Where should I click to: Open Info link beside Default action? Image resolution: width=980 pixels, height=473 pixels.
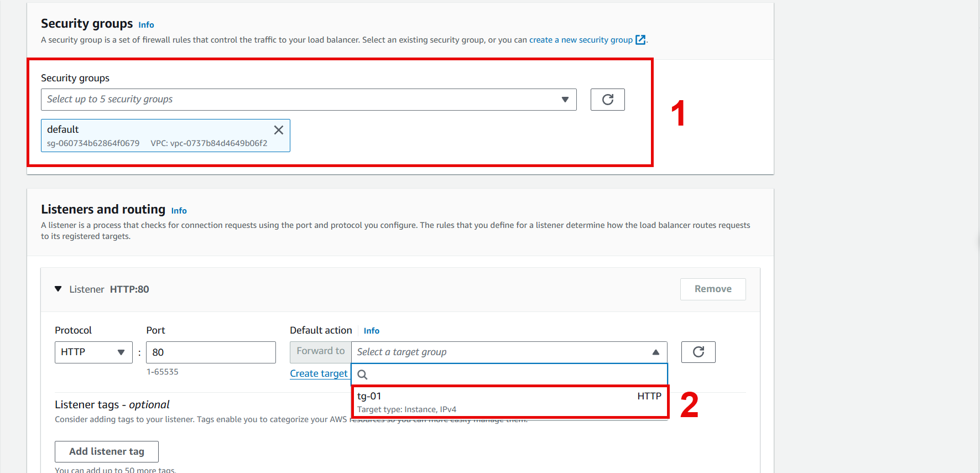pos(371,331)
